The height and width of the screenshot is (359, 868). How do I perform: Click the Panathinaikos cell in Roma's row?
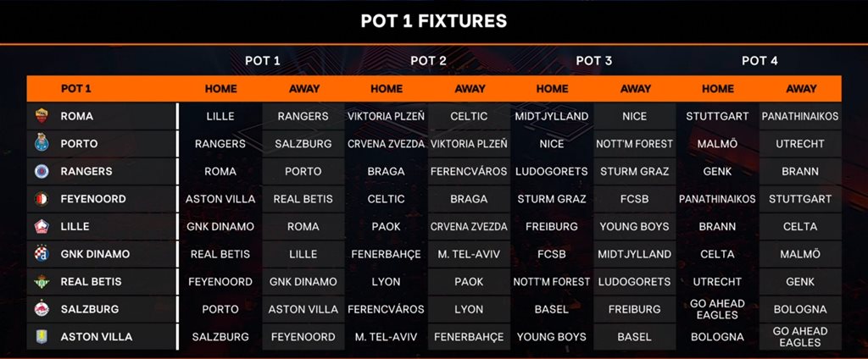point(800,116)
